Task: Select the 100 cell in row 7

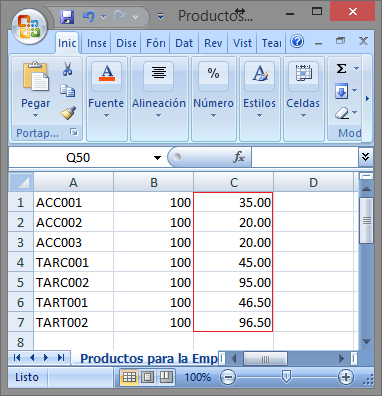Action: (153, 322)
